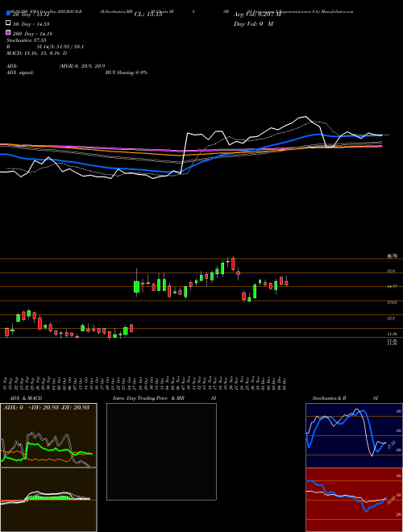This screenshot has height=532, width=403.
Task: Click the highest red candlestick near 15.9
Action: coord(233,264)
